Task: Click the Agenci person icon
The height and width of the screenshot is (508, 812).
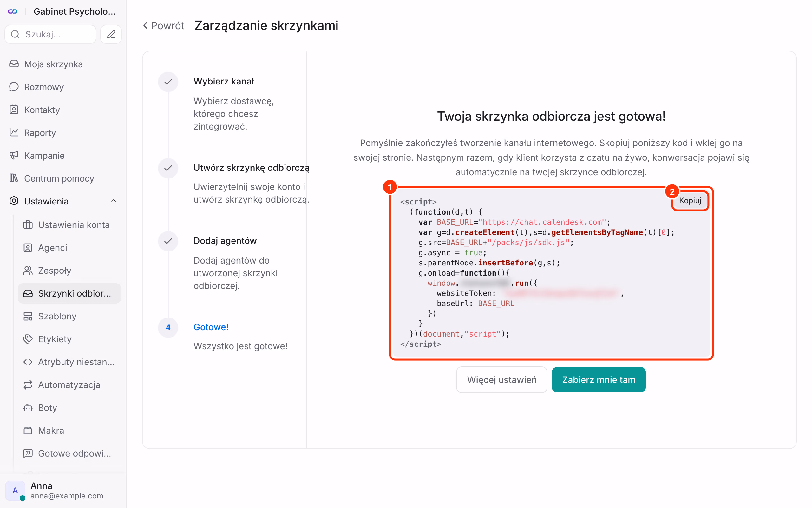Action: (x=28, y=247)
